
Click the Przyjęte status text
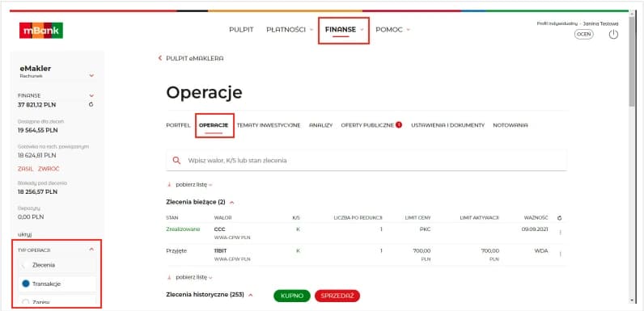coord(176,250)
